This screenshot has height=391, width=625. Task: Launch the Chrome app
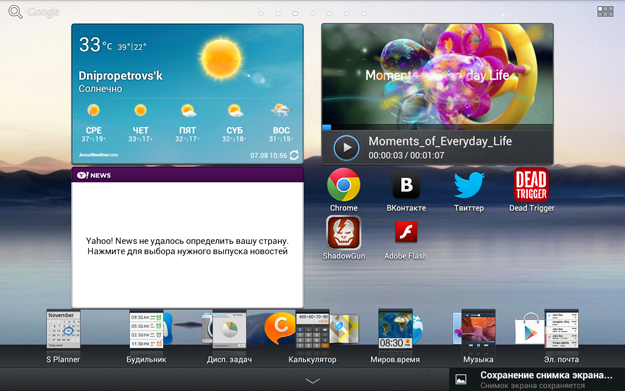pos(344,190)
